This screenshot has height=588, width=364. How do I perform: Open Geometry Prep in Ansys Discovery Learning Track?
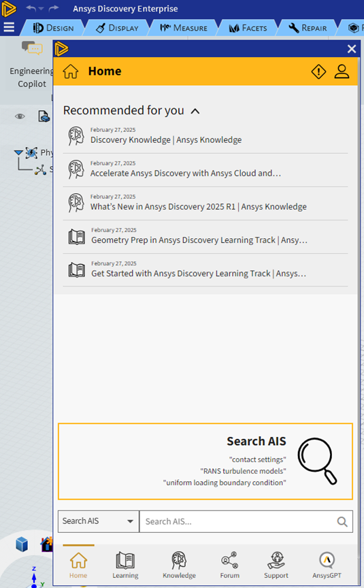point(199,240)
